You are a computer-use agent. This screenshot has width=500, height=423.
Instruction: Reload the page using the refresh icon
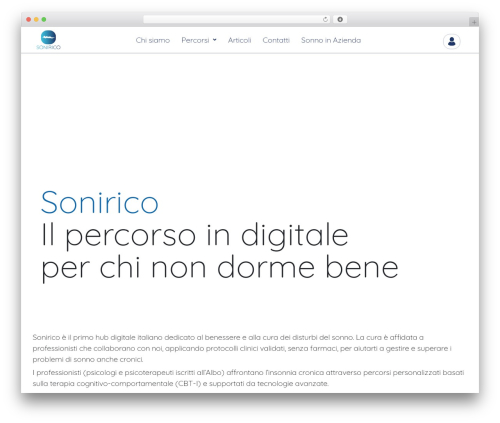(325, 20)
